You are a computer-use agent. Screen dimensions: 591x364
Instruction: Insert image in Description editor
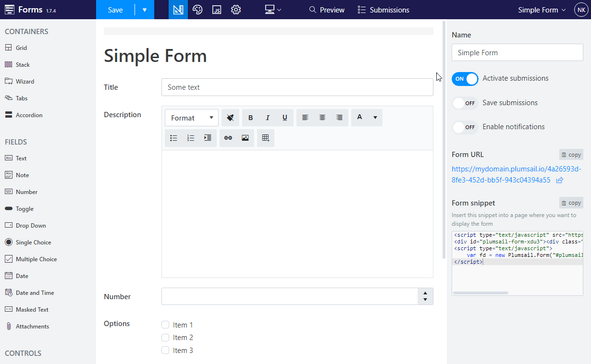[246, 138]
